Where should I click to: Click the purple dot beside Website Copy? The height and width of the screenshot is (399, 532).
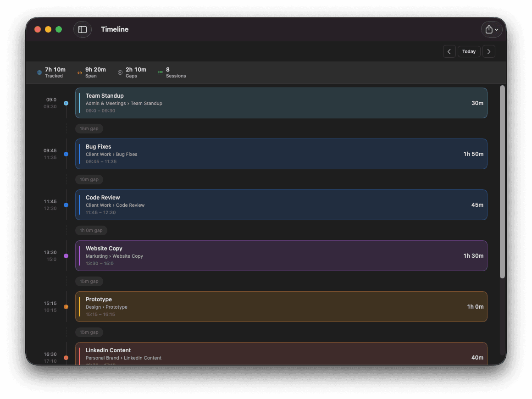tap(66, 255)
